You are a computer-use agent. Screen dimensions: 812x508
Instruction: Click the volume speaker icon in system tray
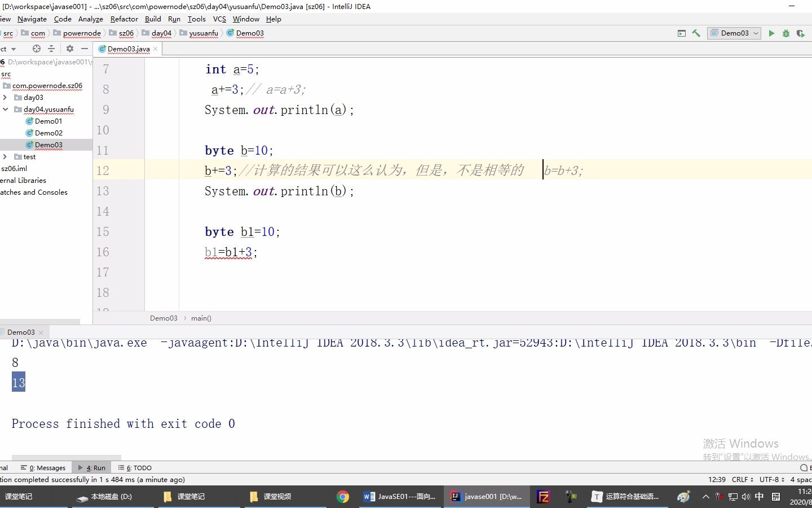coord(746,497)
